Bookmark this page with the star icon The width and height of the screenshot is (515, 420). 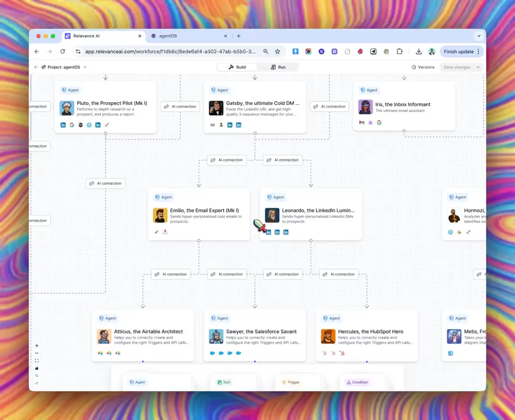[277, 51]
